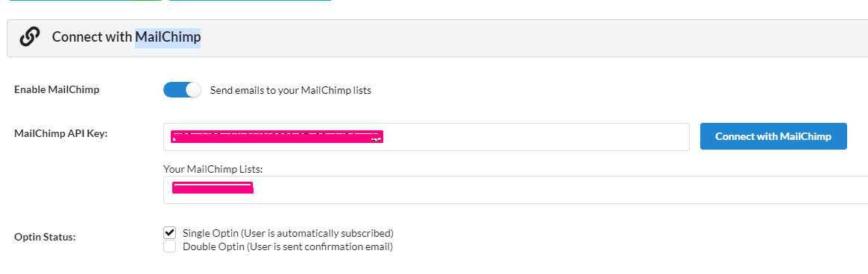This screenshot has height=274, width=868.
Task: Open the Your MailChimp Lists selection box
Action: point(515,189)
